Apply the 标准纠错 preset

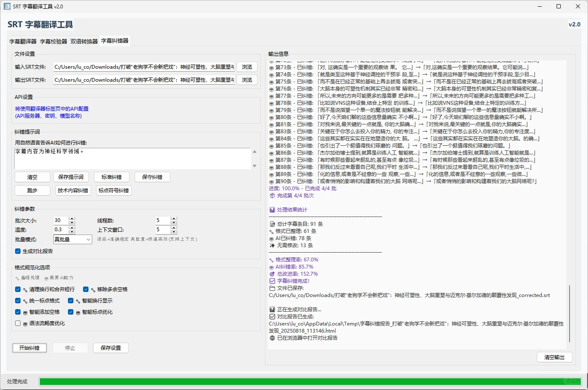(112, 177)
